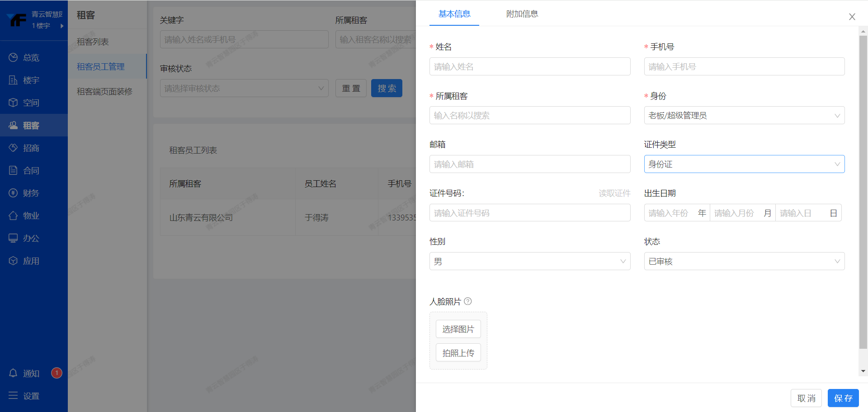This screenshot has width=868, height=412.
Task: Click the 保存 save button
Action: [843, 398]
